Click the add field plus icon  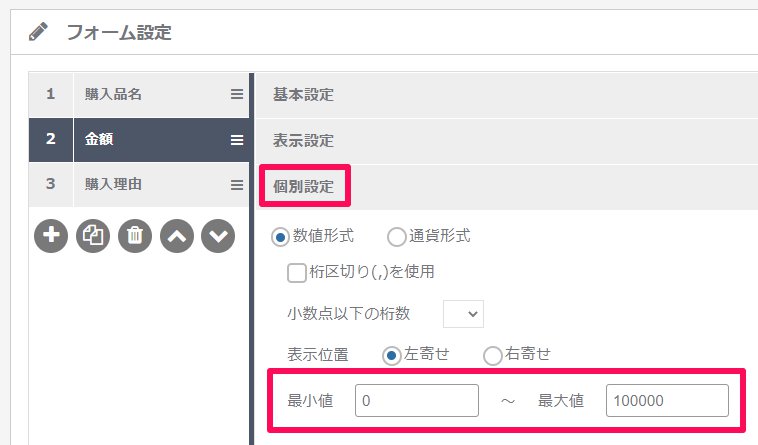(51, 236)
